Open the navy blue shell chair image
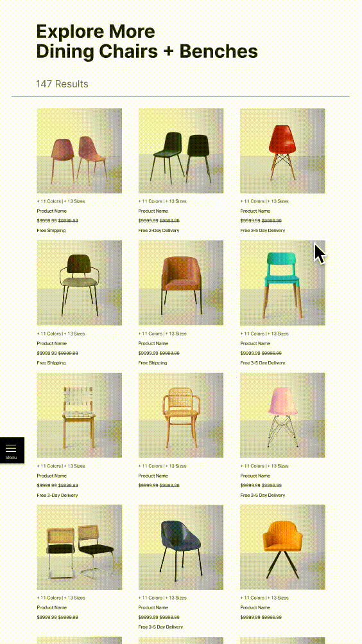Image resolution: width=362 pixels, height=644 pixels. pos(181,547)
